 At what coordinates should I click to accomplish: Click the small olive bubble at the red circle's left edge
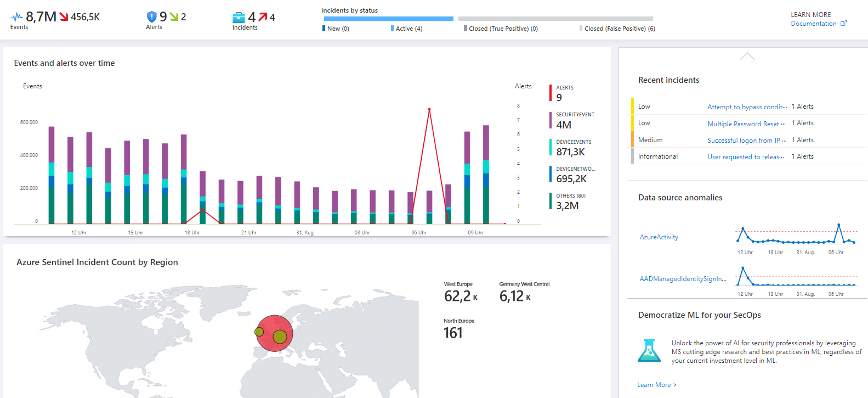click(259, 332)
